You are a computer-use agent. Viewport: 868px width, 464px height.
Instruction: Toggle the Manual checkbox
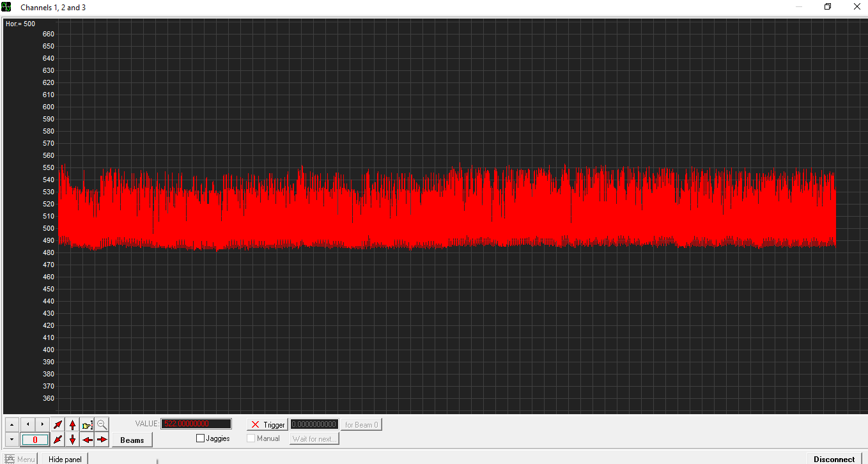coord(251,438)
